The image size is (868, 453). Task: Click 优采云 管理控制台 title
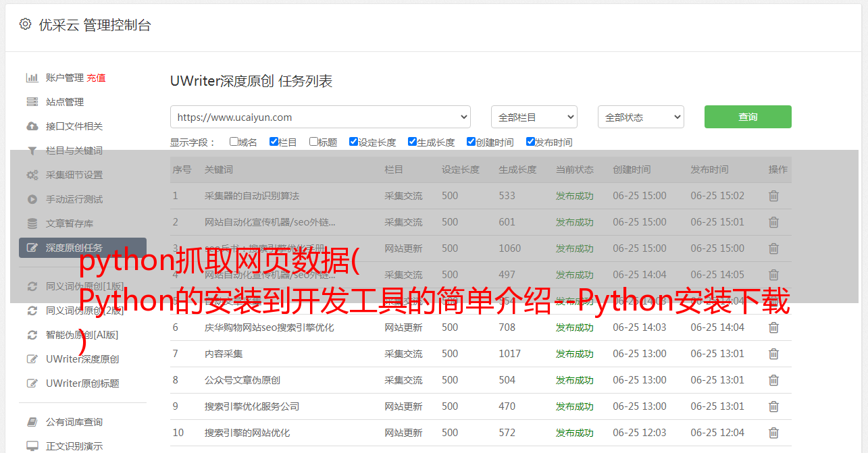click(x=95, y=25)
